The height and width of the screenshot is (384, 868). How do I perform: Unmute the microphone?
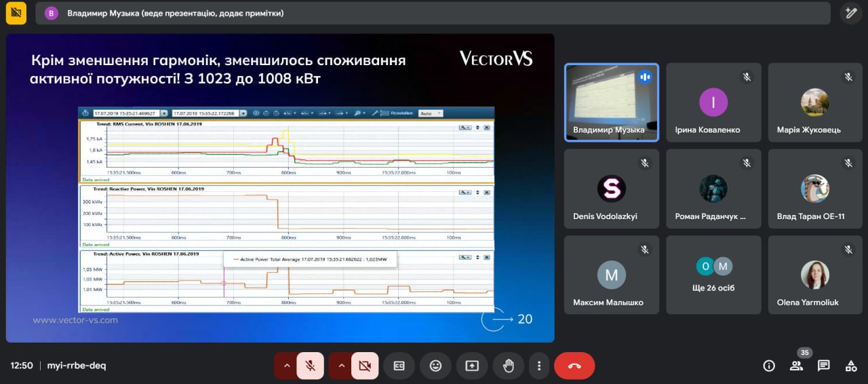pyautogui.click(x=310, y=366)
